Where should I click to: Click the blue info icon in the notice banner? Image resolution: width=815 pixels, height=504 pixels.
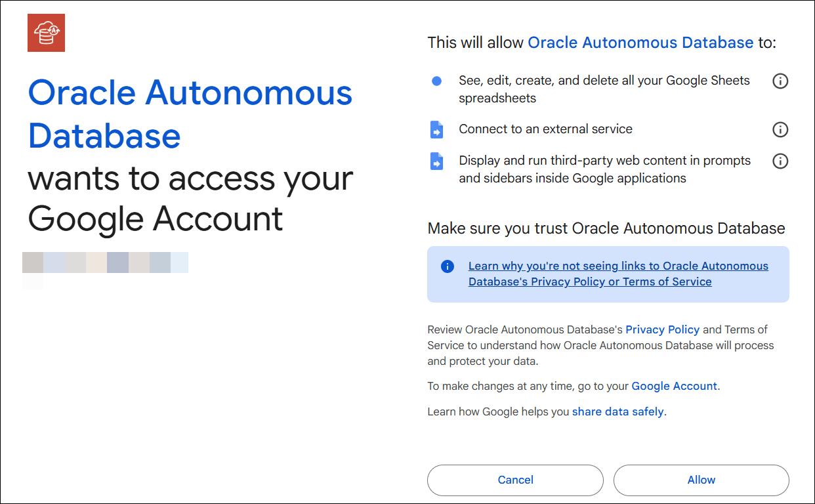[447, 266]
